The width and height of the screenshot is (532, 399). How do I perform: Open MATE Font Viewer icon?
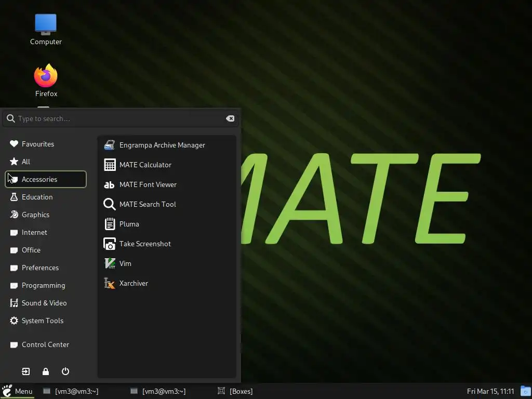click(109, 184)
